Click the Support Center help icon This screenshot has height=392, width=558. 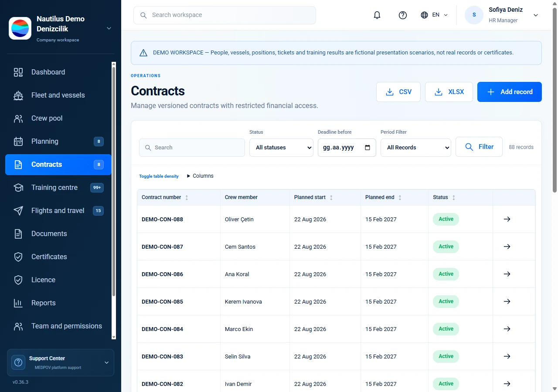pyautogui.click(x=18, y=362)
